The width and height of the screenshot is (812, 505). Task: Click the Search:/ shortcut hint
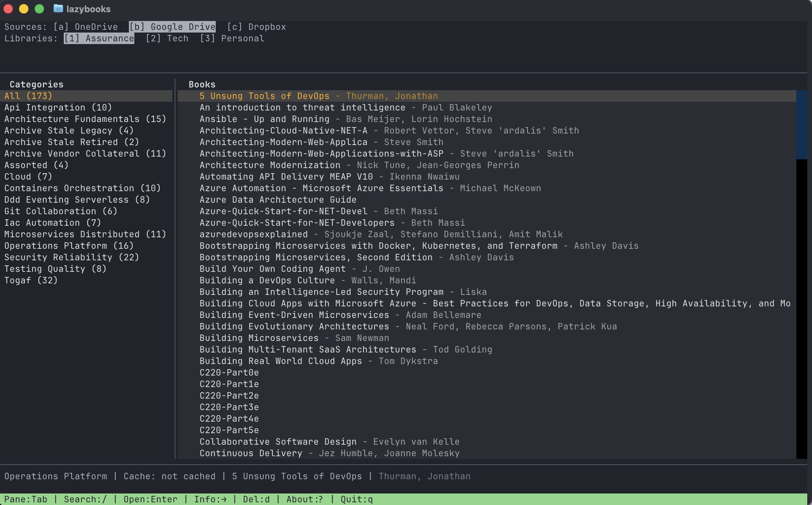(85, 499)
